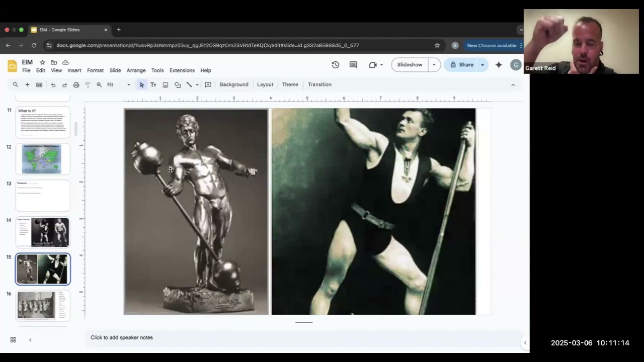Viewport: 644px width, 362px height.
Task: Open the Tools menu
Action: tap(157, 70)
